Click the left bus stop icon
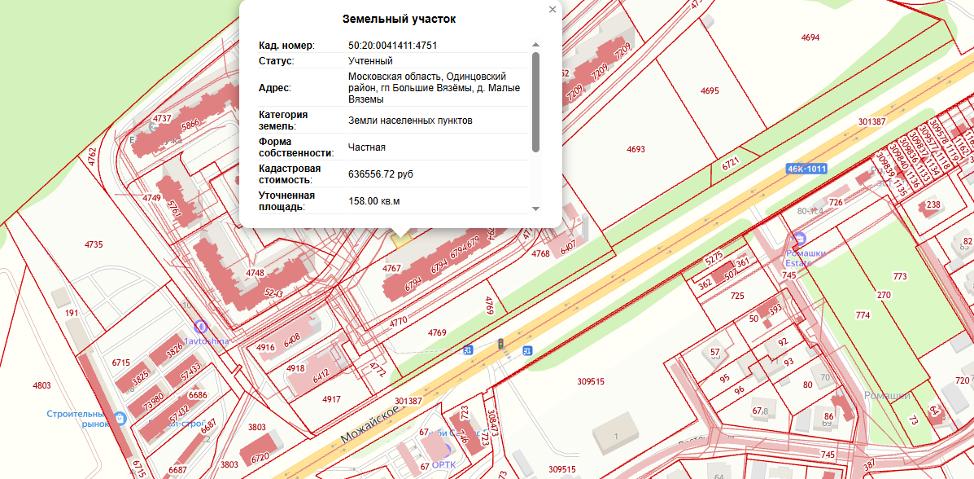 pyautogui.click(x=467, y=350)
